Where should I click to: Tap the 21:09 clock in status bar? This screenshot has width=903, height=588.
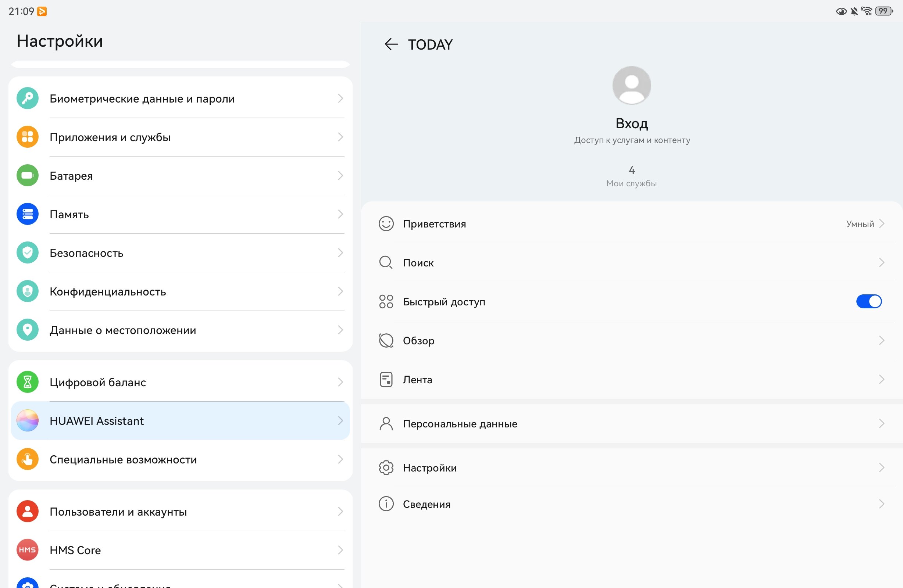click(x=21, y=11)
